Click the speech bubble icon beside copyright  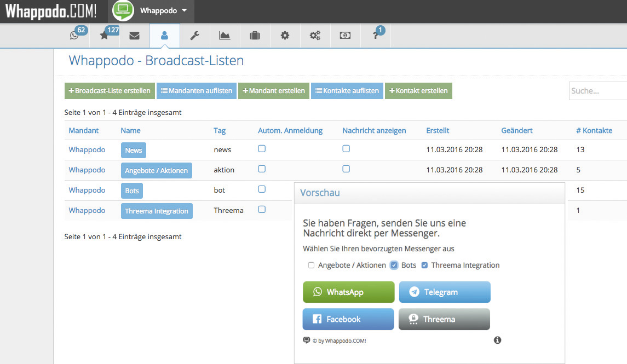pos(306,340)
